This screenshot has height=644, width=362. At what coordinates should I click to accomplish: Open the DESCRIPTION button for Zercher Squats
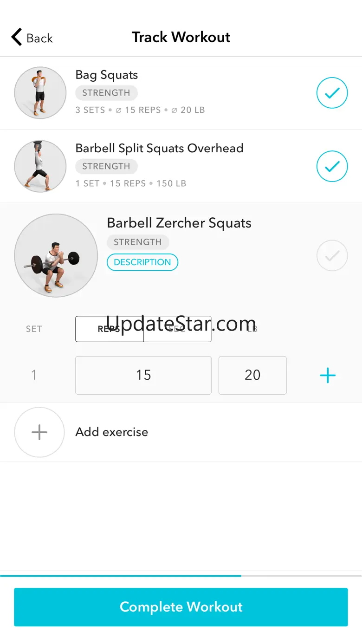pos(142,262)
